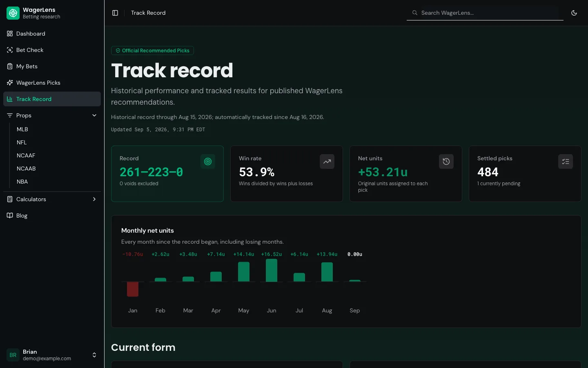Collapse the Props section chevron
This screenshot has width=588, height=368.
point(94,115)
